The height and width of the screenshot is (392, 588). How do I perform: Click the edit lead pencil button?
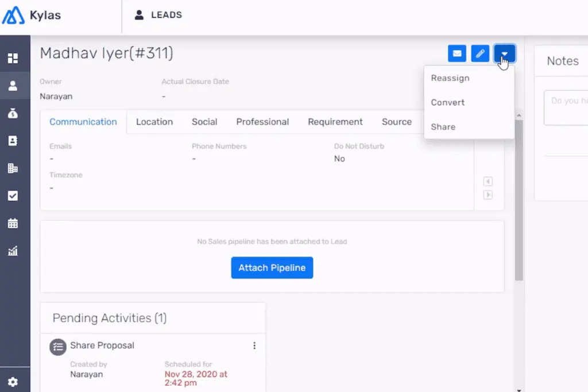point(480,53)
